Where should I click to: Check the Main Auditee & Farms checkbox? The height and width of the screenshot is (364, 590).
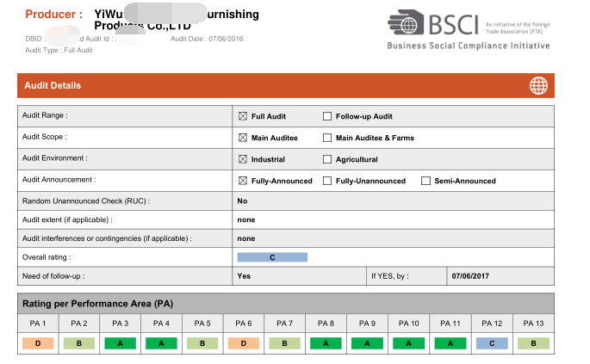327,138
